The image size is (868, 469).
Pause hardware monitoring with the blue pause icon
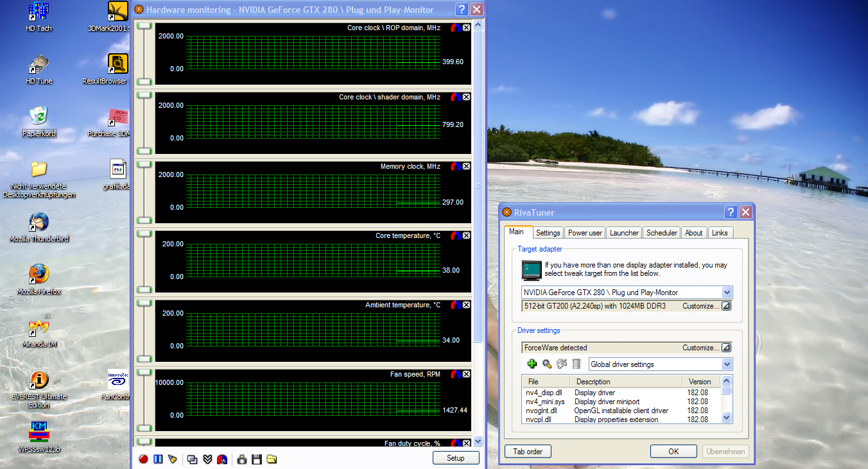click(x=158, y=459)
